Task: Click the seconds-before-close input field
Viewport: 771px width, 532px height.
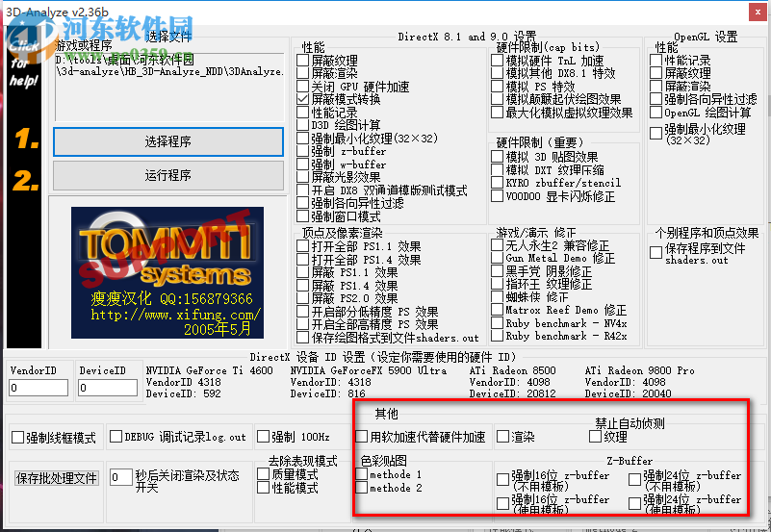Action: pyautogui.click(x=121, y=477)
